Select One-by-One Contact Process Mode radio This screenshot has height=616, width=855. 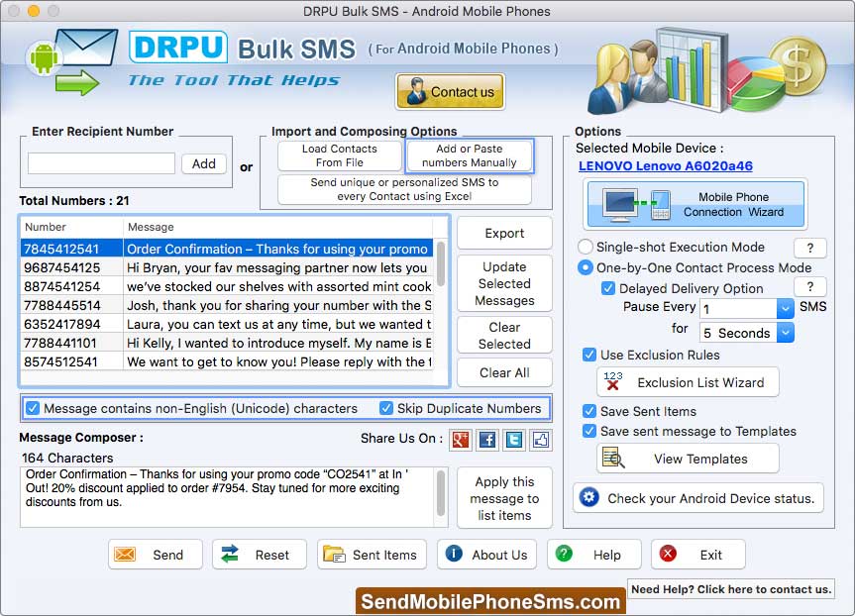(586, 267)
